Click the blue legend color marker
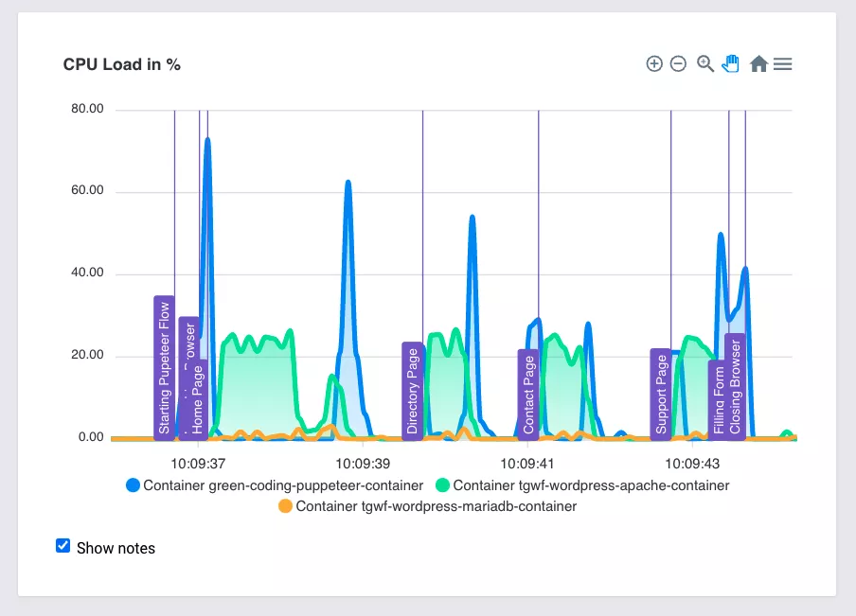The image size is (856, 616). [x=133, y=485]
